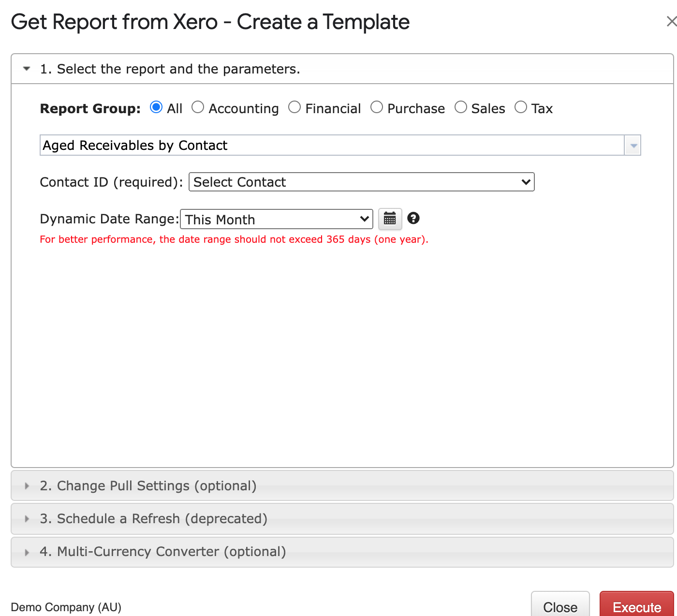Select the All report group radio button
Viewport: 677px width, 616px height.
tap(156, 107)
